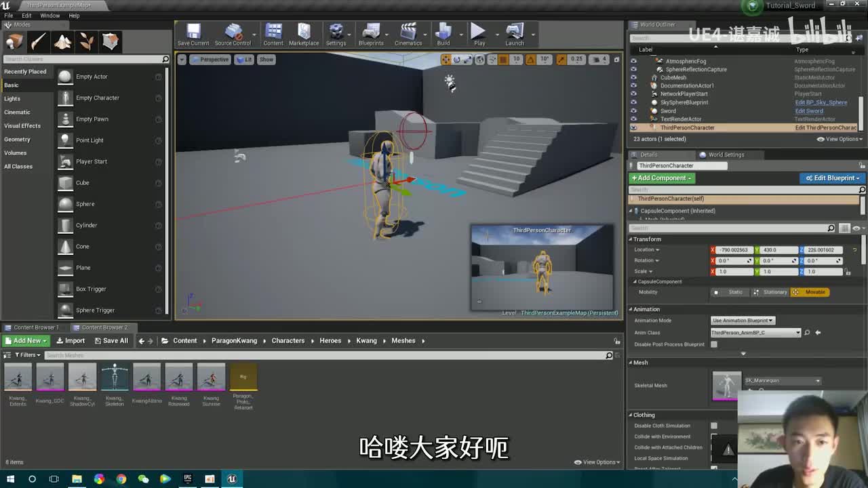
Task: Select the Paint mode brush icon
Action: click(x=38, y=41)
